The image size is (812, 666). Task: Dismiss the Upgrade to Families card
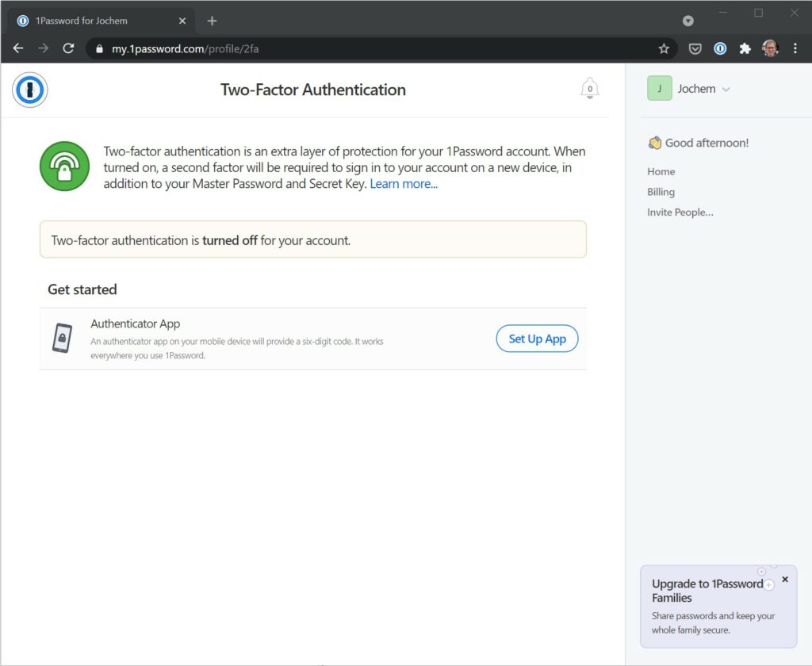(785, 580)
